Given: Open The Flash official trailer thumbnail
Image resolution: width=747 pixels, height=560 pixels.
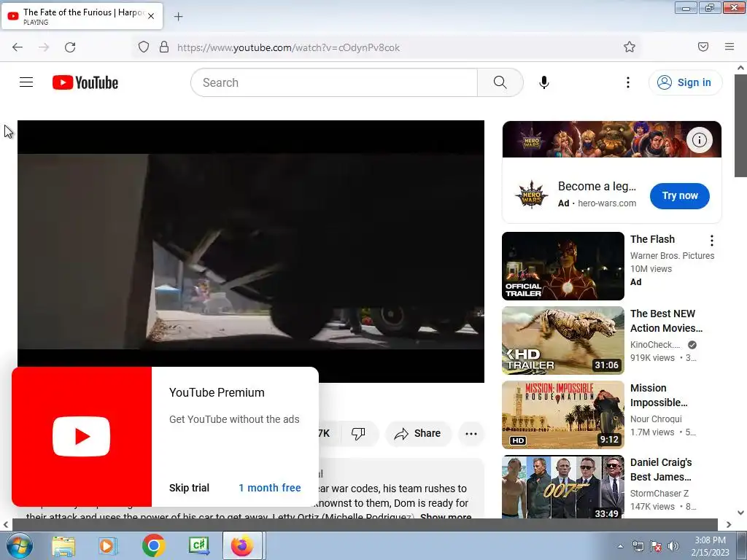Looking at the screenshot, I should point(562,266).
